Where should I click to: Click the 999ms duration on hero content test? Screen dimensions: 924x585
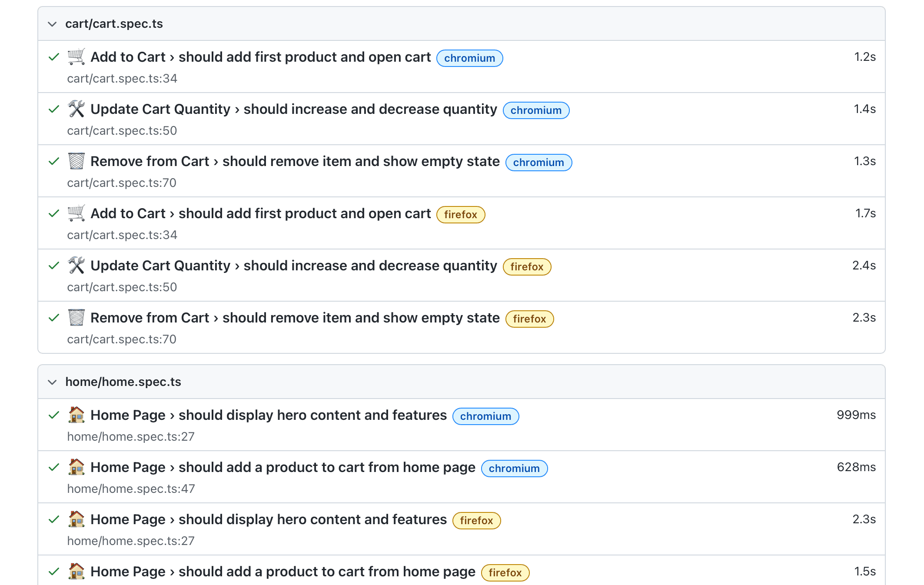[x=856, y=415]
